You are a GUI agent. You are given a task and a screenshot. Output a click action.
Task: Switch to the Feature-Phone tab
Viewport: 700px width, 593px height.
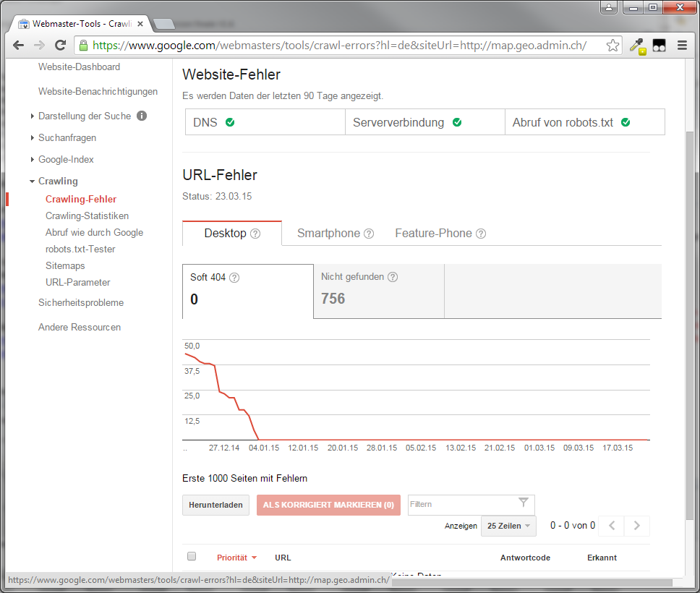pos(440,233)
